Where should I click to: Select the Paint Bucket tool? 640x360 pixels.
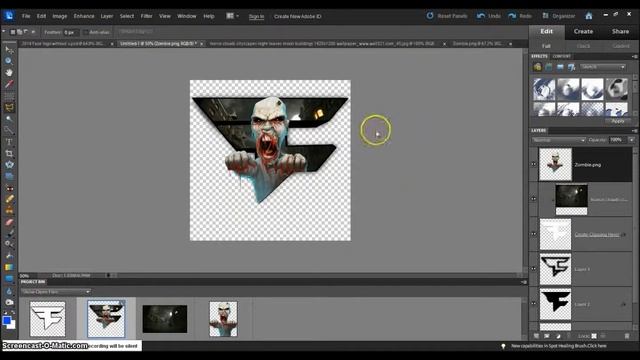[x=9, y=256]
